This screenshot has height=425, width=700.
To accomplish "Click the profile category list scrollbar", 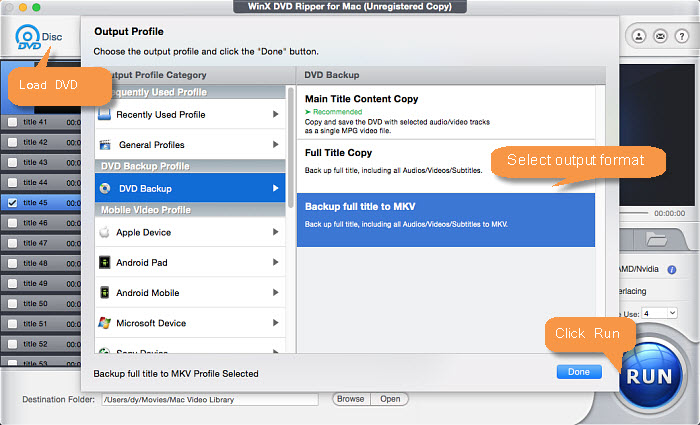I will 291,147.
